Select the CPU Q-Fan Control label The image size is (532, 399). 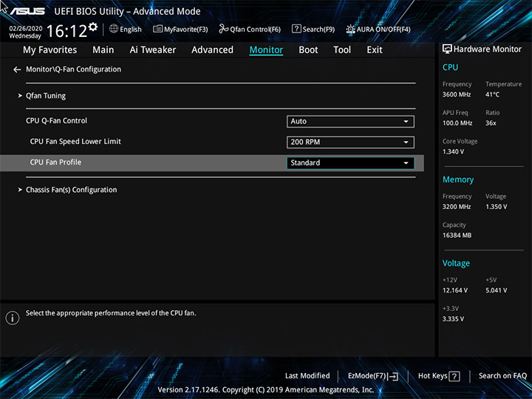point(56,120)
